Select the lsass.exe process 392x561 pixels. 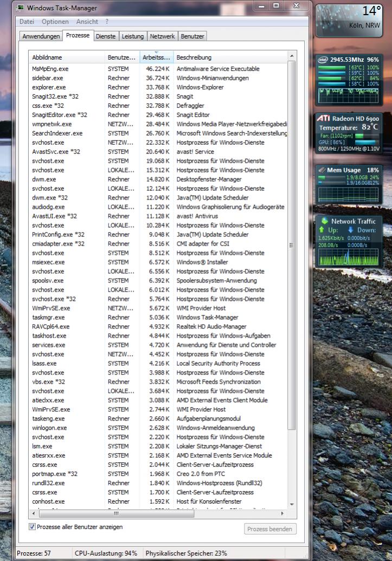[158, 364]
